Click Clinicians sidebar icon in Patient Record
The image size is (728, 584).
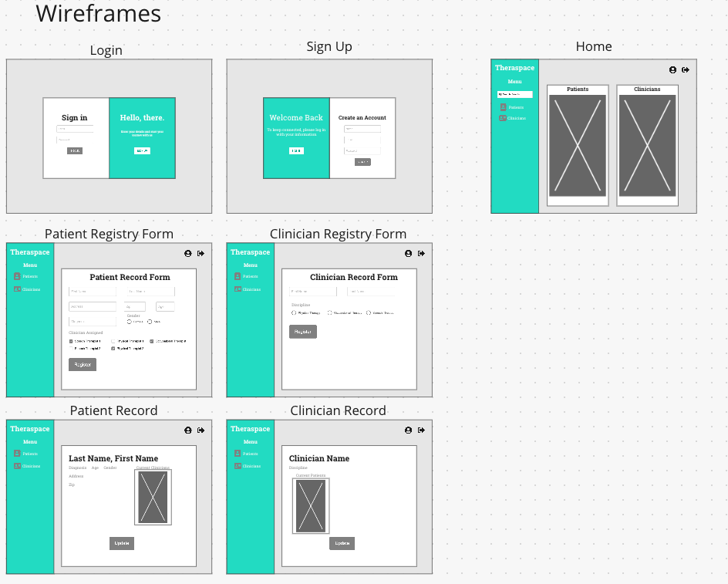tap(17, 466)
